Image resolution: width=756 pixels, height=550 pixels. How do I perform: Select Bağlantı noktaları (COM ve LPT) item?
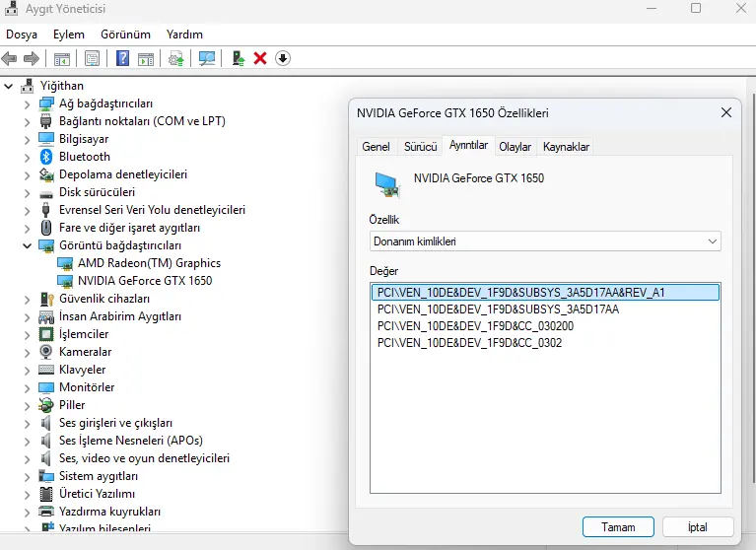[x=142, y=121]
